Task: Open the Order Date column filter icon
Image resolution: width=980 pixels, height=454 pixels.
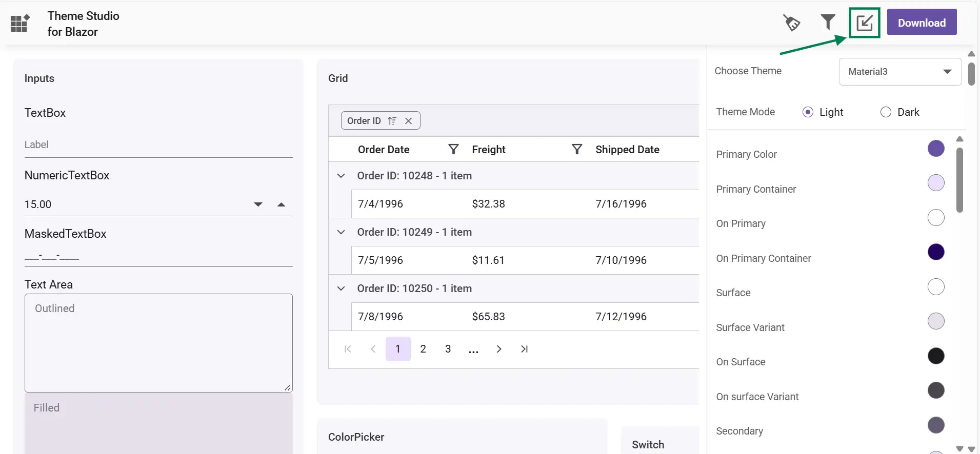Action: tap(453, 149)
